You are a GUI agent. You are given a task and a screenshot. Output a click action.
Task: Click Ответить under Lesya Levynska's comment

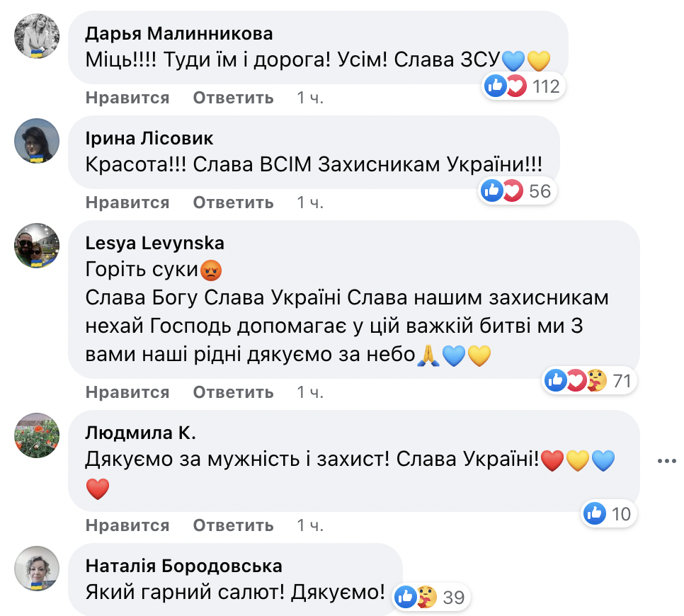(233, 392)
